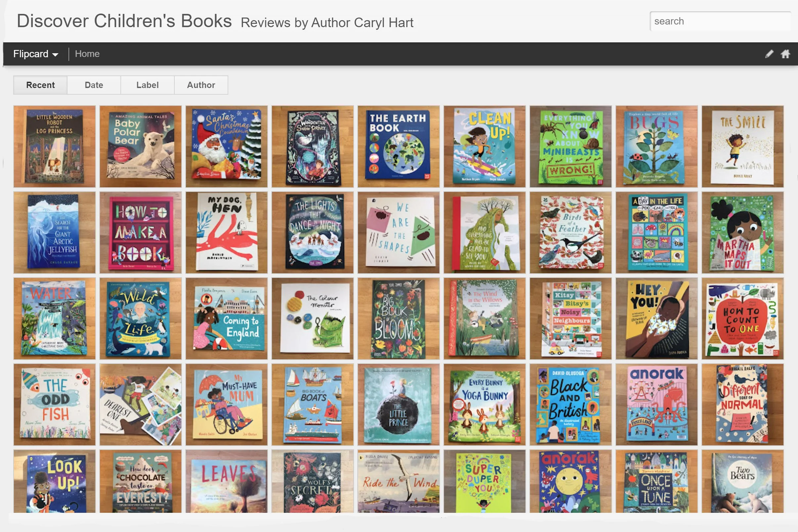Open the Flipcard view dropdown
The image size is (798, 532).
click(x=36, y=54)
